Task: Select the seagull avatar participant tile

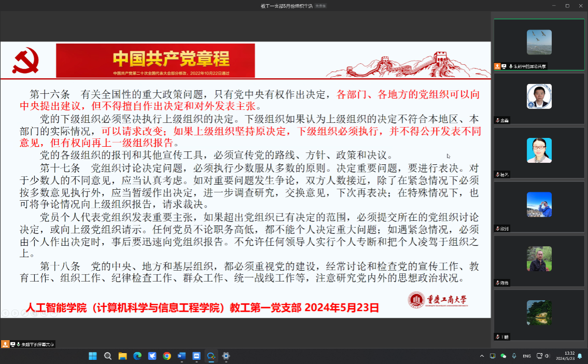Action: point(539,42)
